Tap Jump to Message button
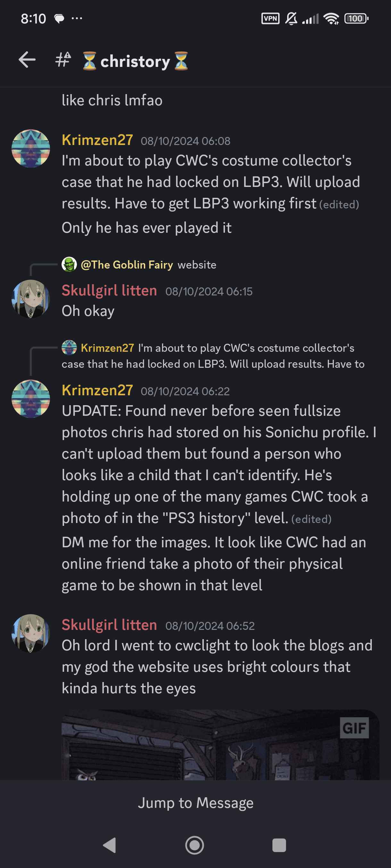Viewport: 391px width, 868px height. pos(196,803)
